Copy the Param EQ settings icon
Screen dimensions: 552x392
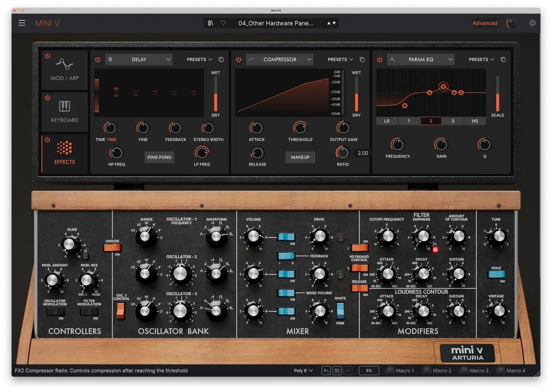pyautogui.click(x=503, y=60)
